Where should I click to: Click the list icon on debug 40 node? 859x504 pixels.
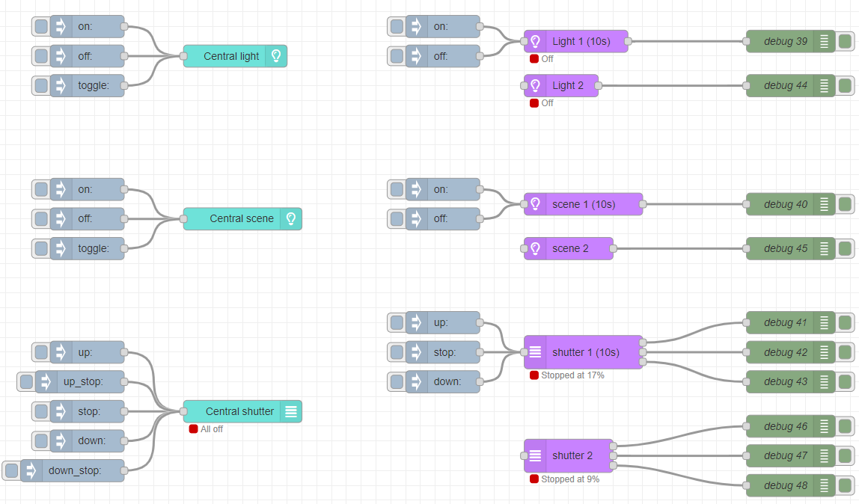[x=824, y=204]
